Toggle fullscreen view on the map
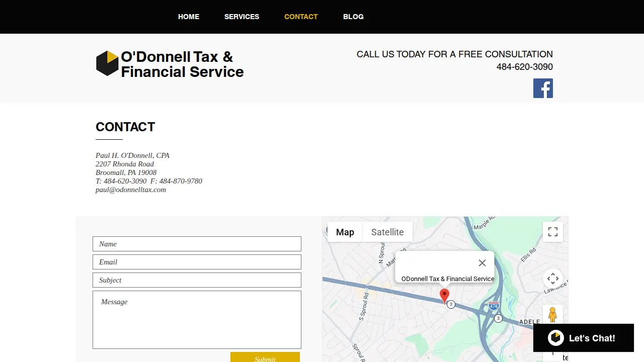 (553, 232)
